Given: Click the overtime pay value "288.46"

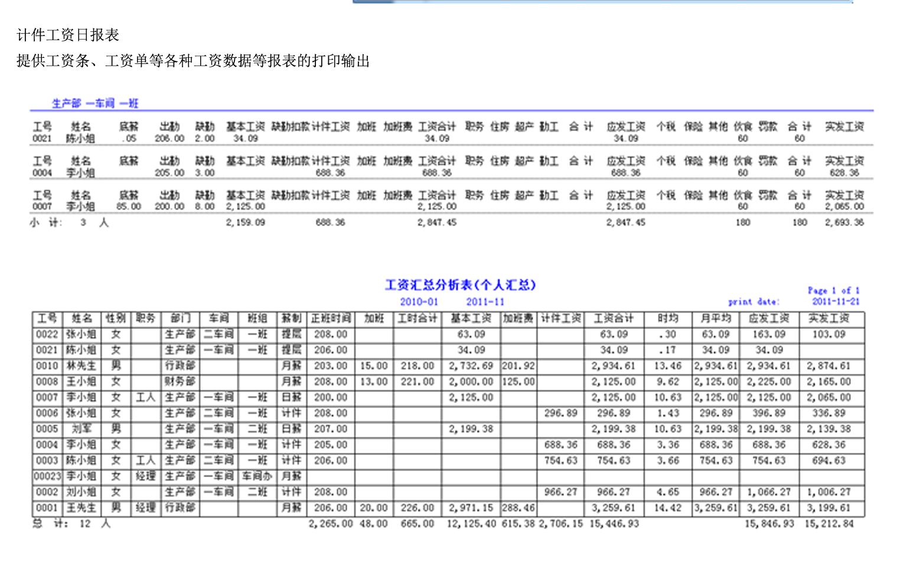Looking at the screenshot, I should tap(518, 508).
